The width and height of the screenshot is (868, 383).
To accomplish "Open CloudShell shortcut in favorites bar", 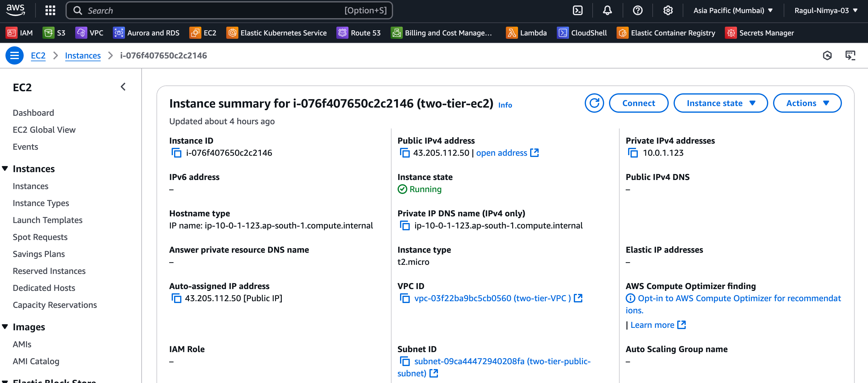I will click(x=582, y=33).
